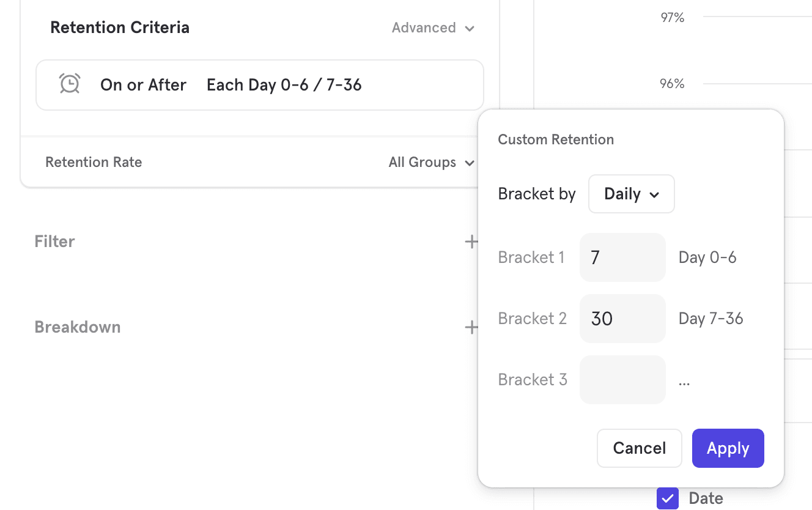Cancel the Custom Retention dialog
This screenshot has height=510, width=812.
pyautogui.click(x=639, y=448)
